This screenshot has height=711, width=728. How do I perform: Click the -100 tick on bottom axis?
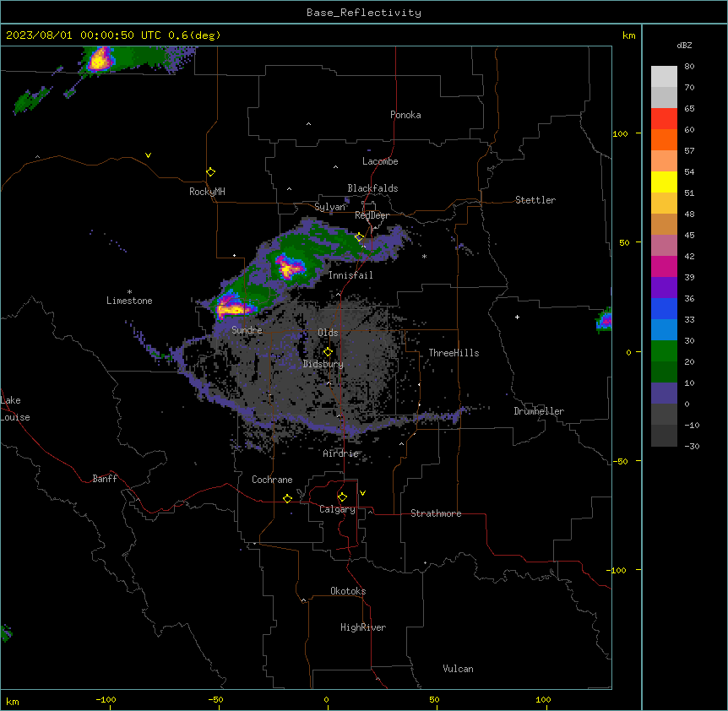(106, 700)
